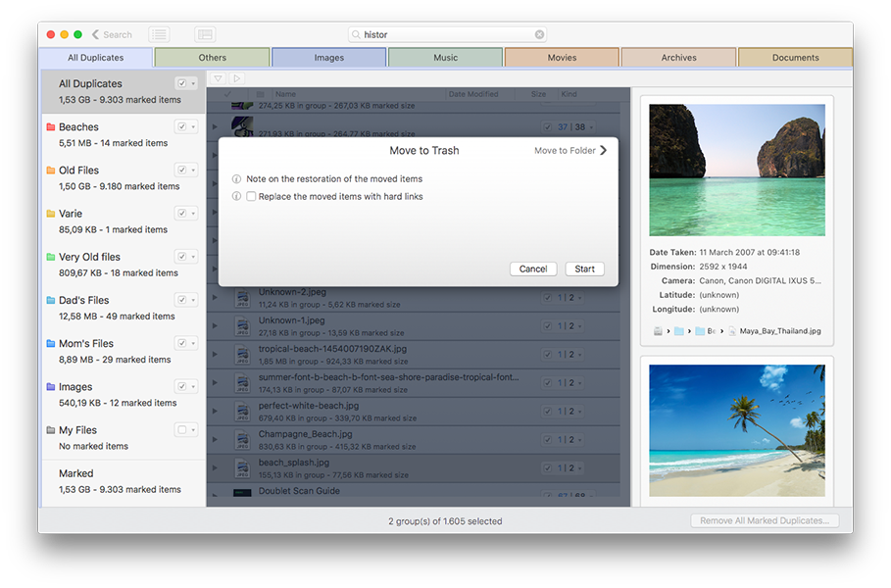Click the palm tree beach photo preview
This screenshot has height=588, width=891.
[737, 430]
